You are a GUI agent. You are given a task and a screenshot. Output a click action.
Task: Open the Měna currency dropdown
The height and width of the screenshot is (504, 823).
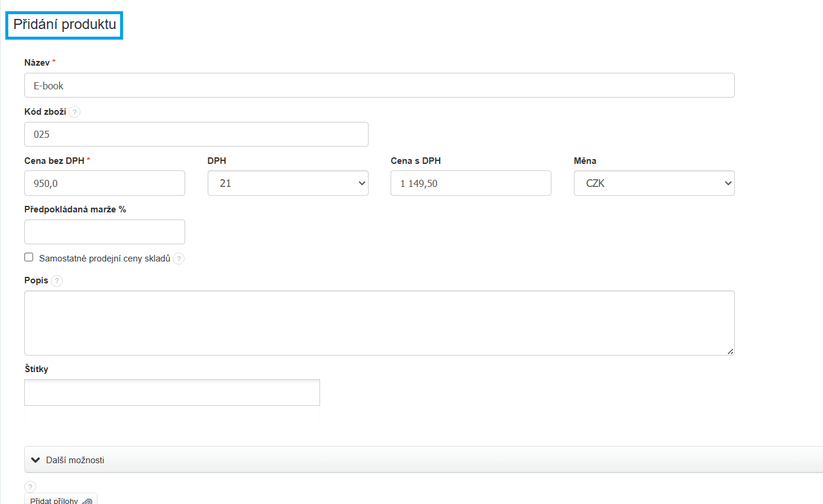654,183
